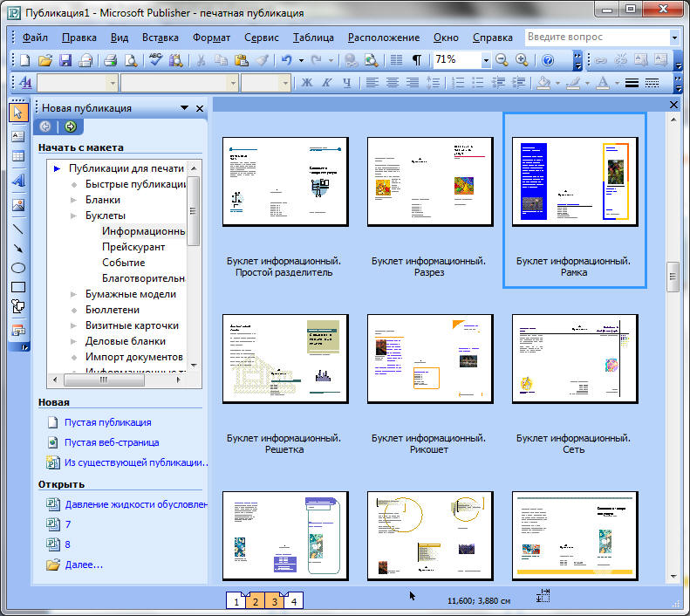Toggle Underline formatting Ч
Image resolution: width=690 pixels, height=616 pixels.
[347, 82]
